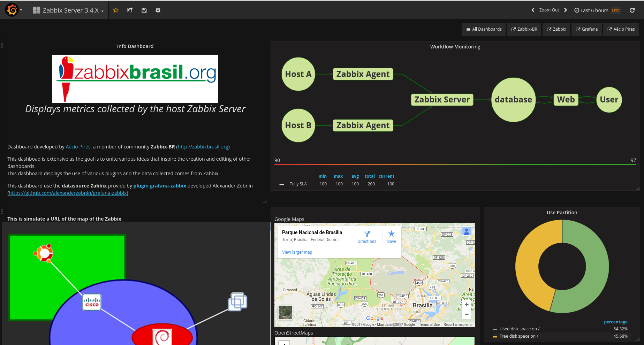Click the Google Maps account avatar icon
The height and width of the screenshot is (345, 644).
pyautogui.click(x=466, y=231)
